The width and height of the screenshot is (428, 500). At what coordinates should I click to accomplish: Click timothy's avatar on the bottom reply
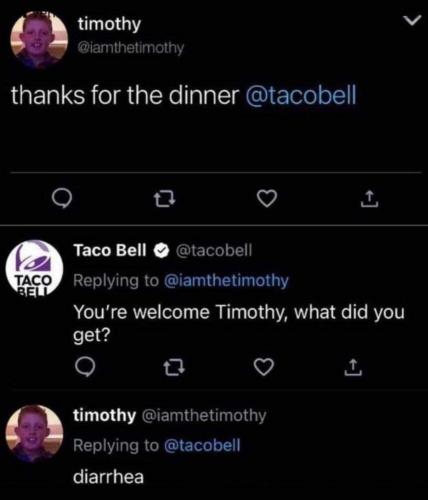point(35,433)
